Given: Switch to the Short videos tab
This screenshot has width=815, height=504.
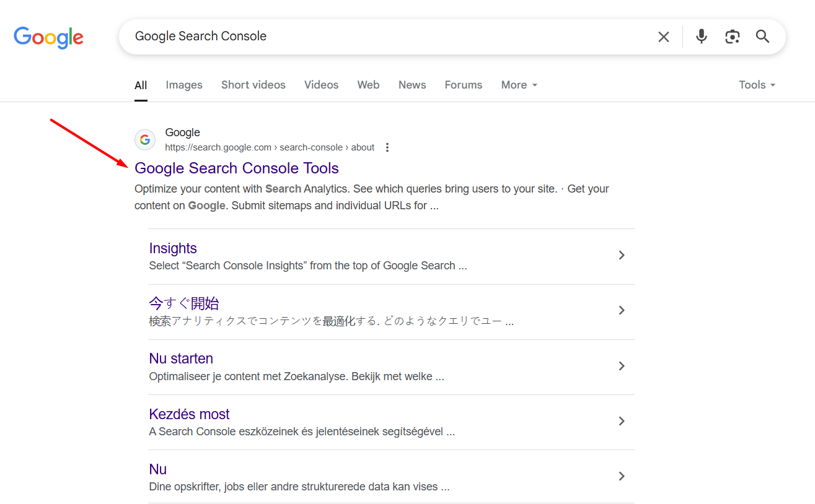Looking at the screenshot, I should [x=253, y=85].
